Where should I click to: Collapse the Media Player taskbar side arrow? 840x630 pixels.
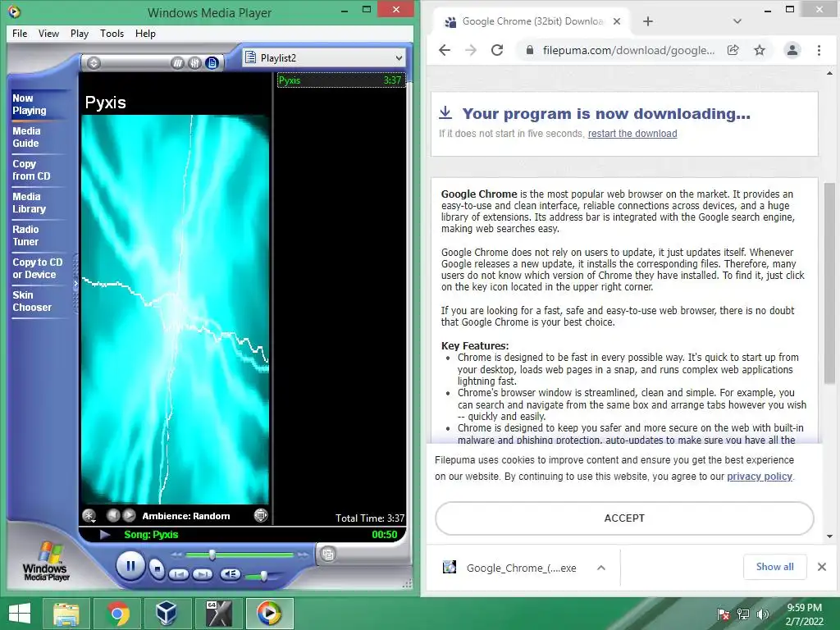click(75, 284)
